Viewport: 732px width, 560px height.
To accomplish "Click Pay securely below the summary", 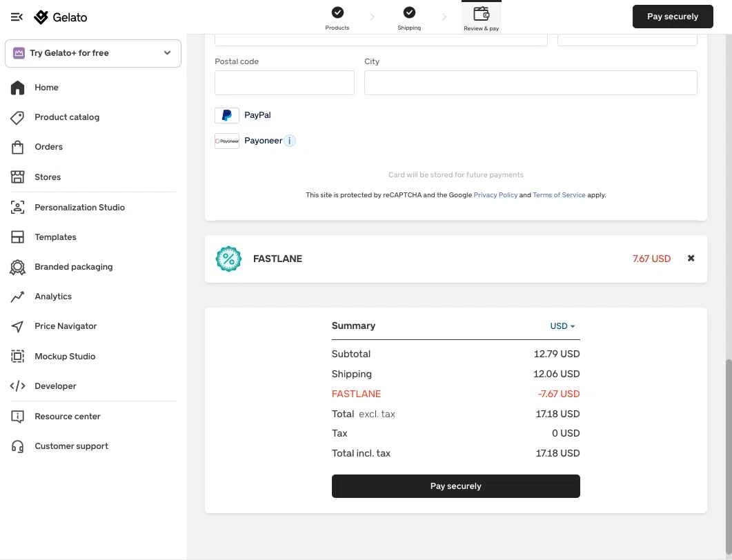I will [455, 486].
